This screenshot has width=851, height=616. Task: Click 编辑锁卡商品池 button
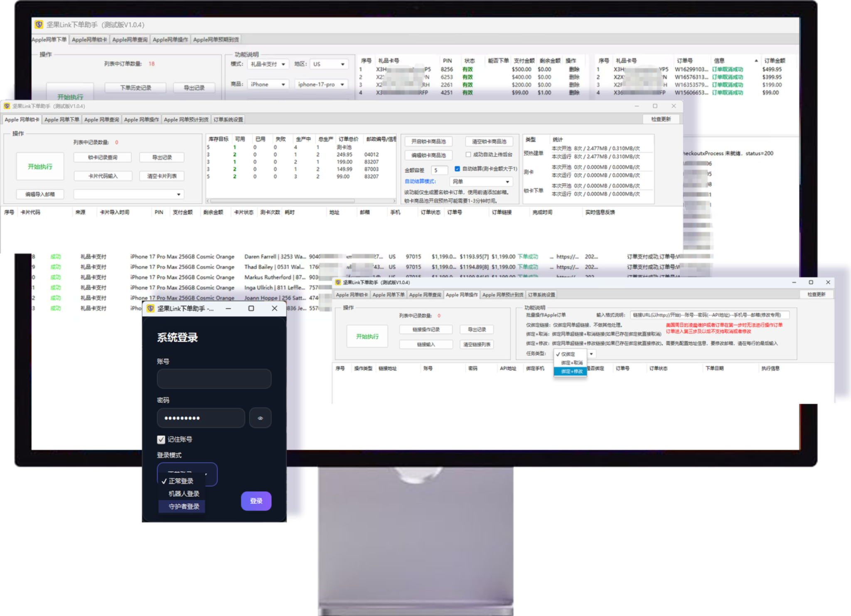pos(428,155)
